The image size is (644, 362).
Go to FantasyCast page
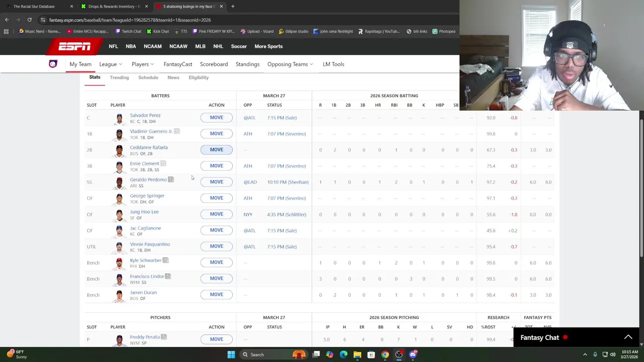point(178,64)
